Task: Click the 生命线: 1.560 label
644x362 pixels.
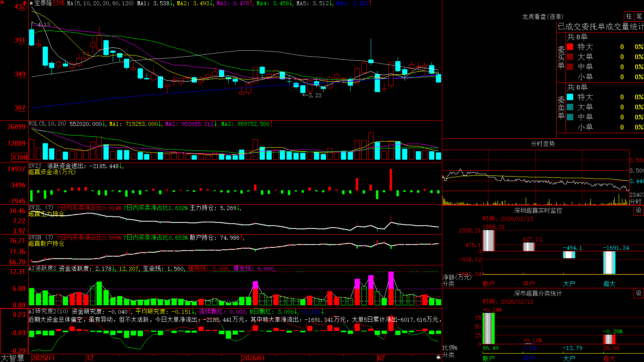Action: (164, 269)
